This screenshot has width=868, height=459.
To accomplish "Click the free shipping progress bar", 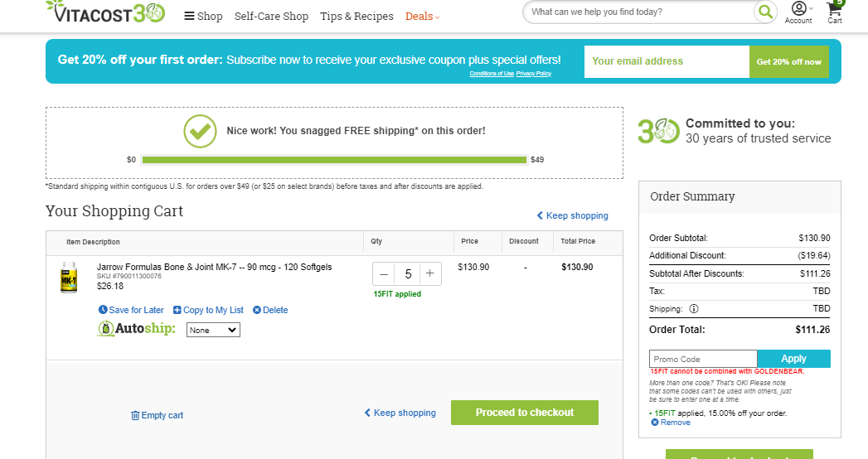I will pos(334,160).
